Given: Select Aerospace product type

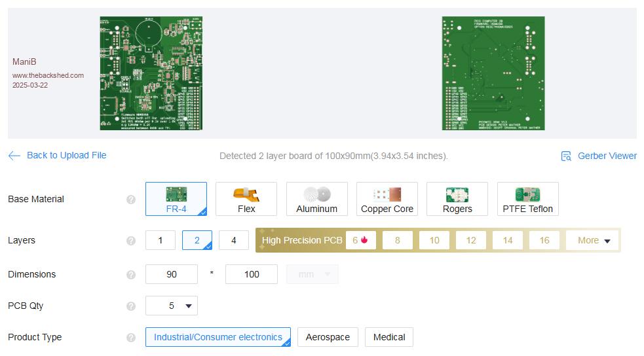Looking at the screenshot, I should (328, 337).
